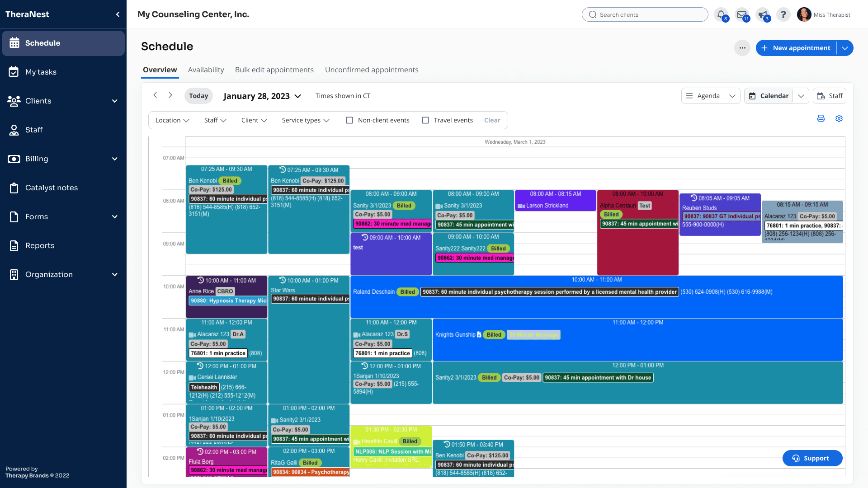Enable the Non-client events checkbox

point(349,120)
